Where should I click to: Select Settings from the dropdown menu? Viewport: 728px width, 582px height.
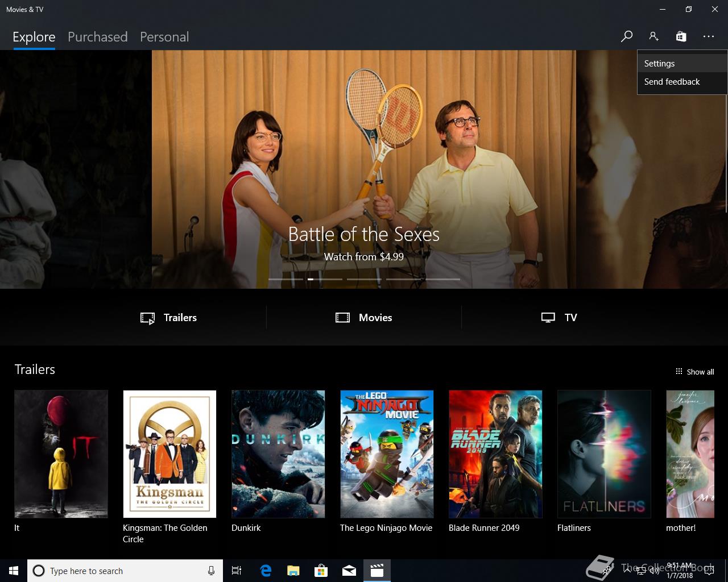(x=682, y=64)
